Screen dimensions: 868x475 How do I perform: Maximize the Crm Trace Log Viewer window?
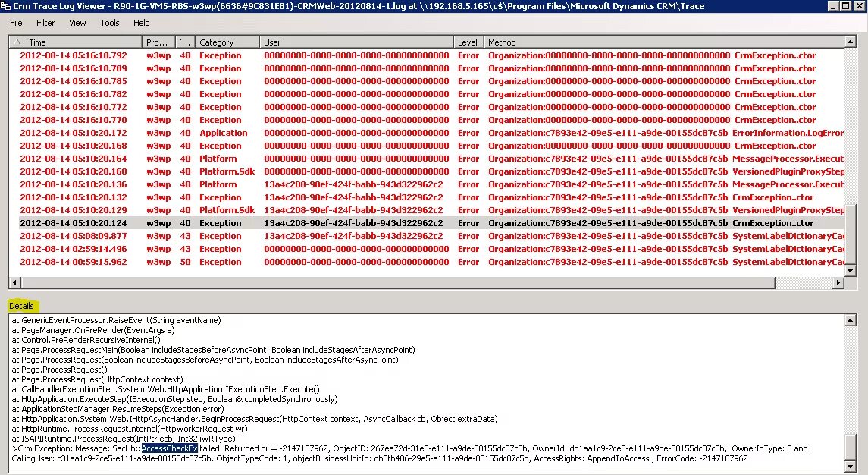pos(845,6)
